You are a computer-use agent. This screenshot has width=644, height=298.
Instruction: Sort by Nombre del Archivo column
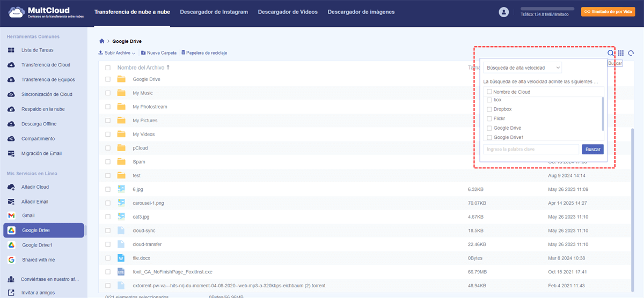click(143, 68)
